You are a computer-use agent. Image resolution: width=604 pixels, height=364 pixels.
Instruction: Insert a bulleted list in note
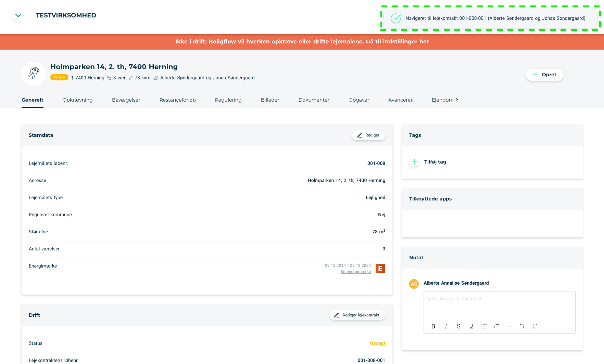(x=484, y=326)
